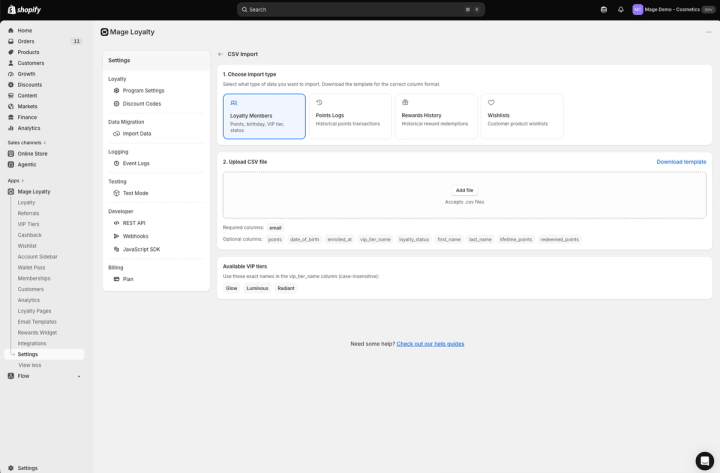Screen dimensions: 720x473
Task: Click the Orders icon in sidebar
Action: 11,41
